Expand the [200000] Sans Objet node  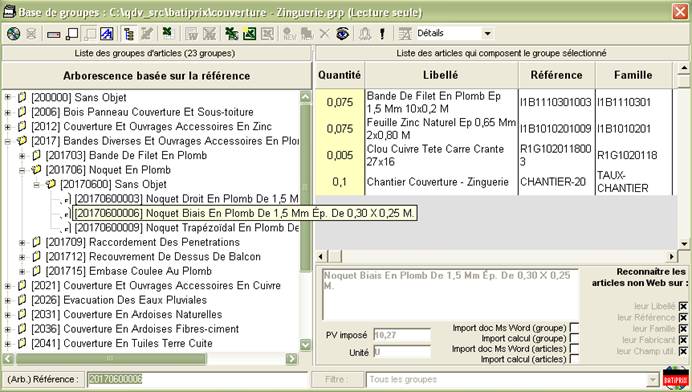(x=8, y=98)
